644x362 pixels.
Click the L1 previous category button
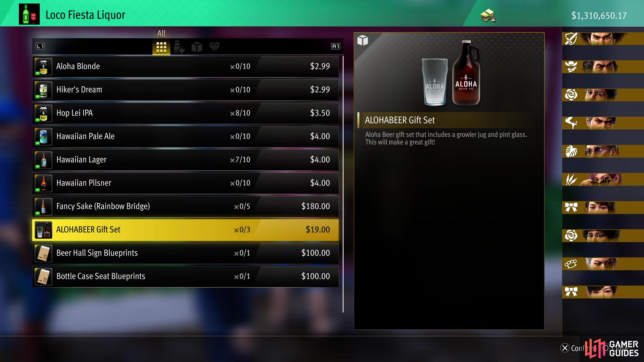(40, 46)
